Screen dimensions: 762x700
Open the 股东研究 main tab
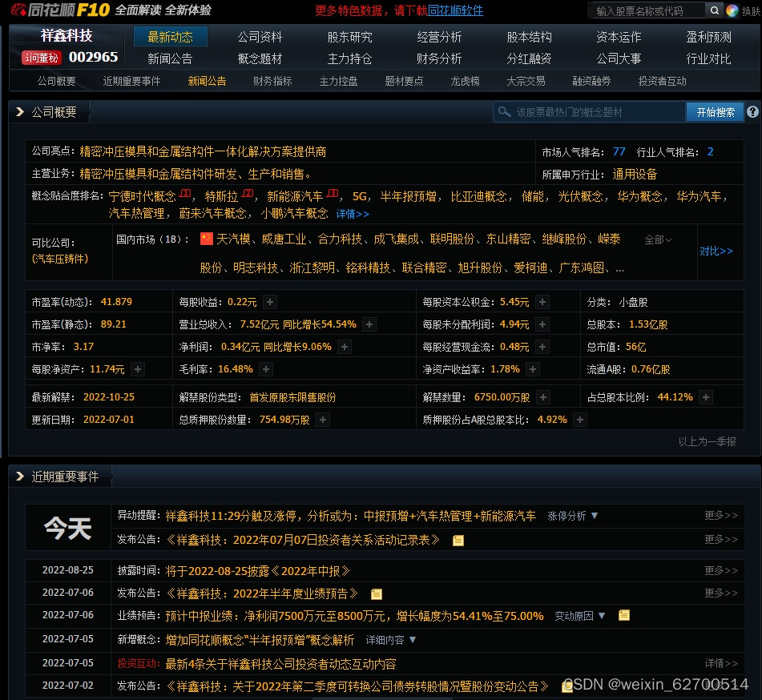tap(349, 37)
